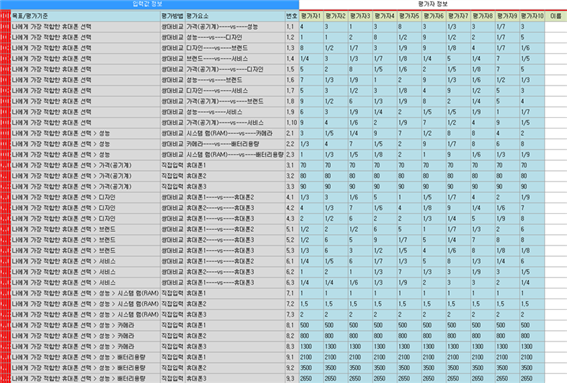Viewport: 567px width, 383px height.
Task: Select 가격(공기계)-----vs-----디자인 cell
Action: pos(235,69)
